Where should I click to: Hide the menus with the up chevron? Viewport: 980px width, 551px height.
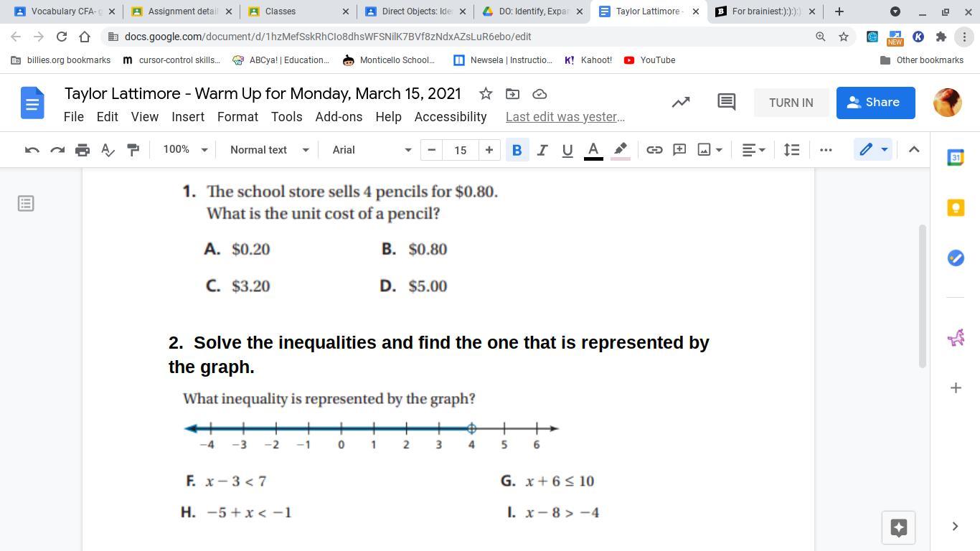(914, 150)
